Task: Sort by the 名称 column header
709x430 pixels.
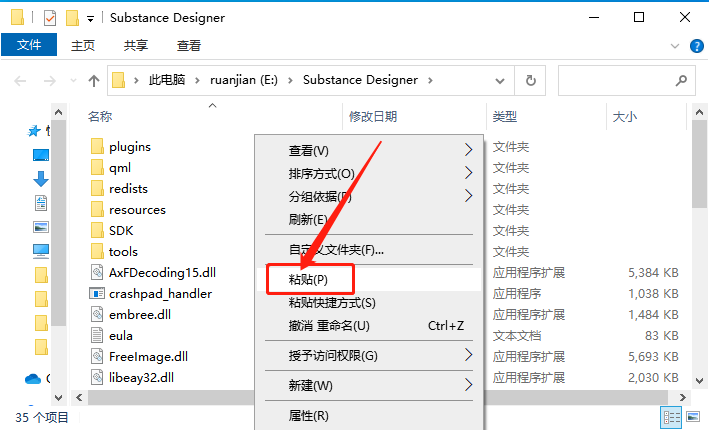Action: [100, 117]
